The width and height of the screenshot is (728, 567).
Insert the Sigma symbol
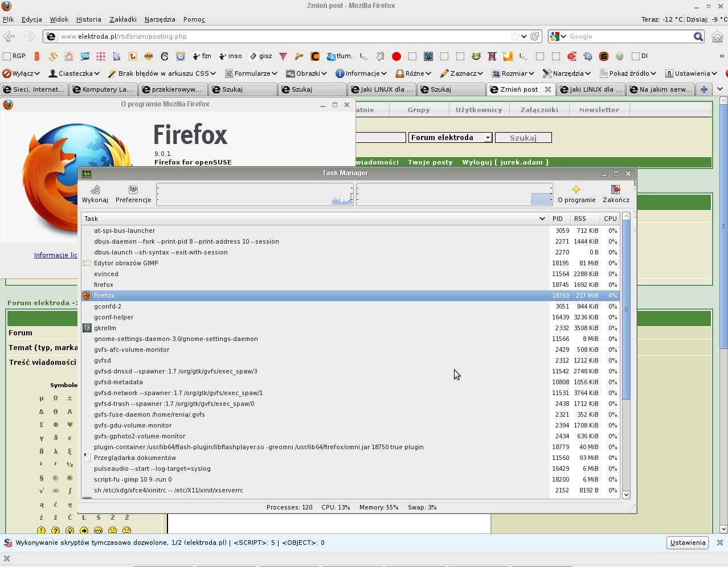(41, 424)
